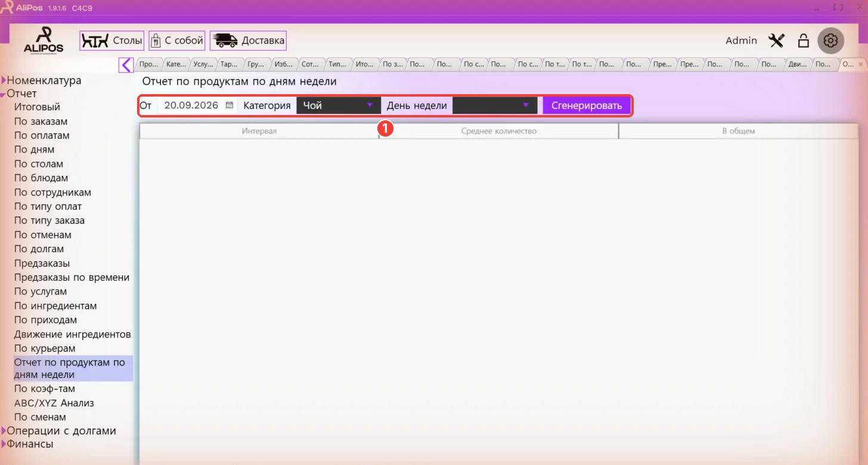Viewport: 868px width, 465px height.
Task: Switch to the Изб... tab
Action: click(285, 64)
